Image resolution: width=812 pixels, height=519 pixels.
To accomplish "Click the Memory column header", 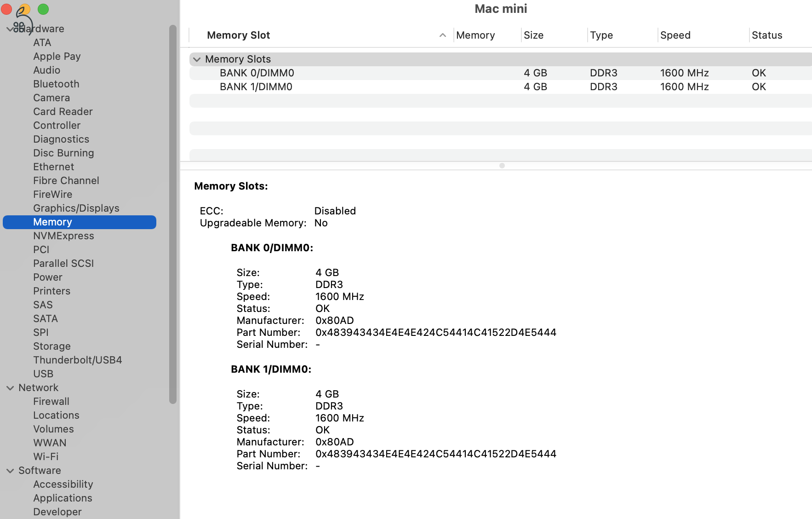I will (x=475, y=35).
